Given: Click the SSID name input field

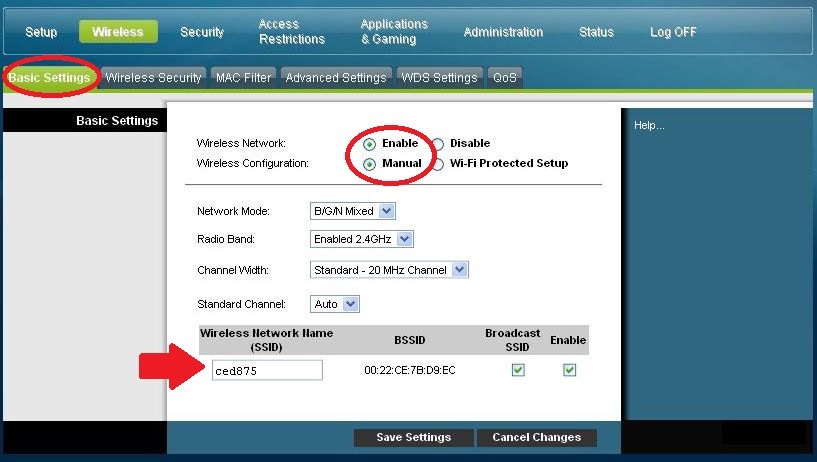Looking at the screenshot, I should click(267, 370).
